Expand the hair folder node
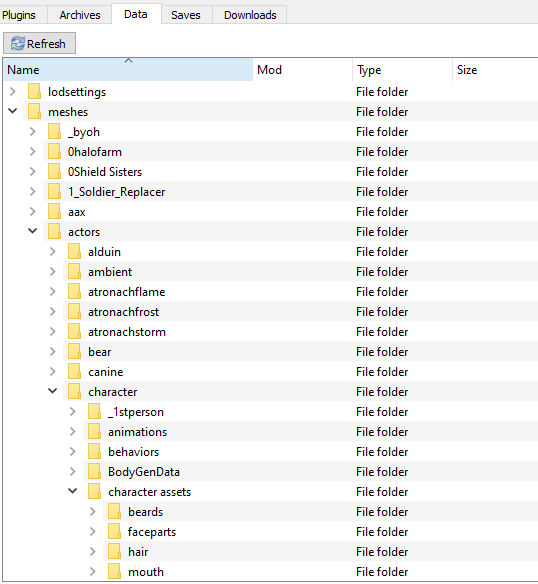The image size is (538, 584). click(x=93, y=552)
